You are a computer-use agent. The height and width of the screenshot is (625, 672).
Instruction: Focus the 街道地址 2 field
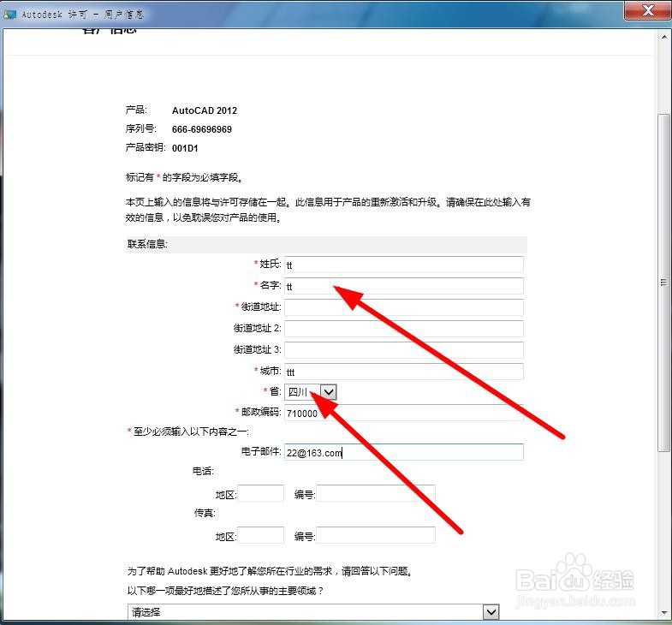click(x=404, y=329)
